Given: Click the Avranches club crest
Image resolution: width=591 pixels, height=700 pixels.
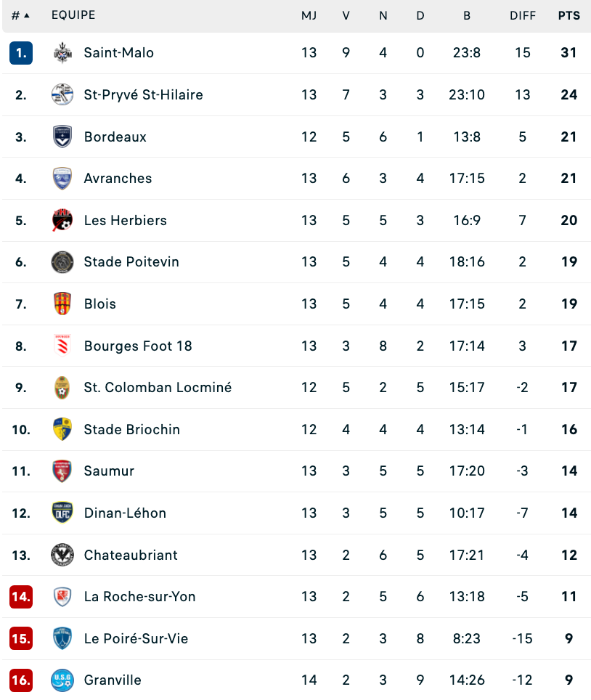Looking at the screenshot, I should pyautogui.click(x=62, y=178).
